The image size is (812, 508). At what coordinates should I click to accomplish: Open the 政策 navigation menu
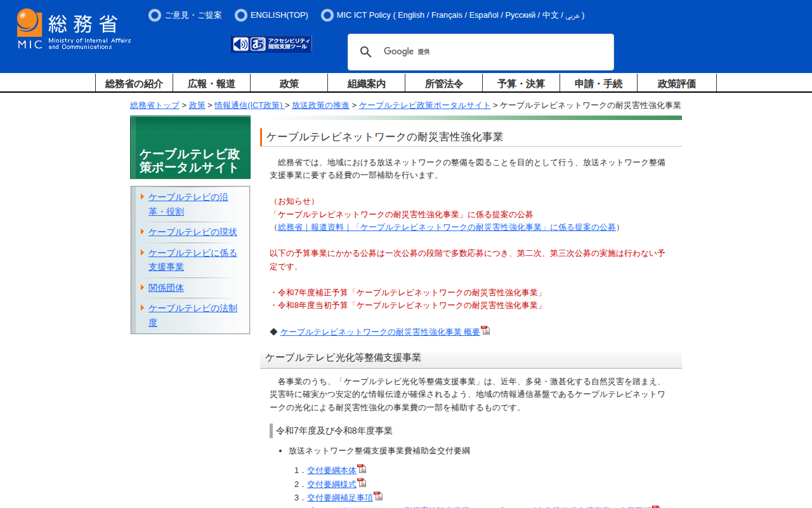(289, 83)
